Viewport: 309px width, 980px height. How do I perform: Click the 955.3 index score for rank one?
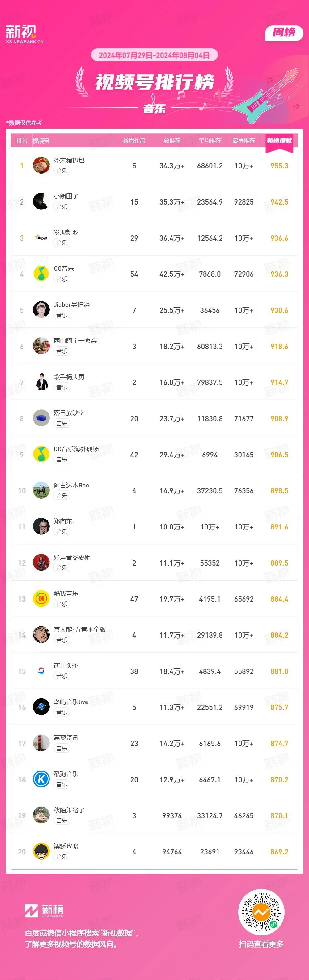click(279, 166)
